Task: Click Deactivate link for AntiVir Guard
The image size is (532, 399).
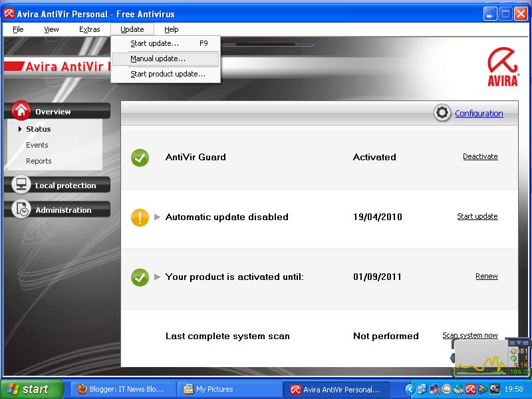Action: click(x=480, y=156)
